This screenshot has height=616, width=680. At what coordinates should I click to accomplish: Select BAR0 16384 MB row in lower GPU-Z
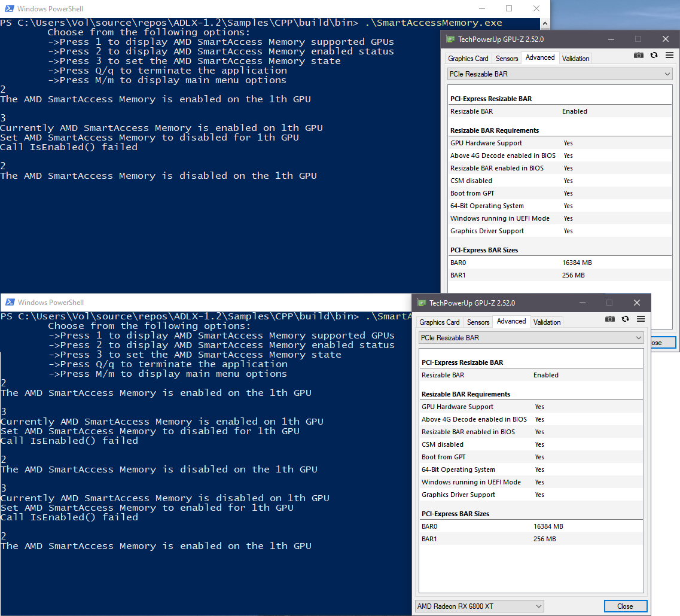(531, 526)
